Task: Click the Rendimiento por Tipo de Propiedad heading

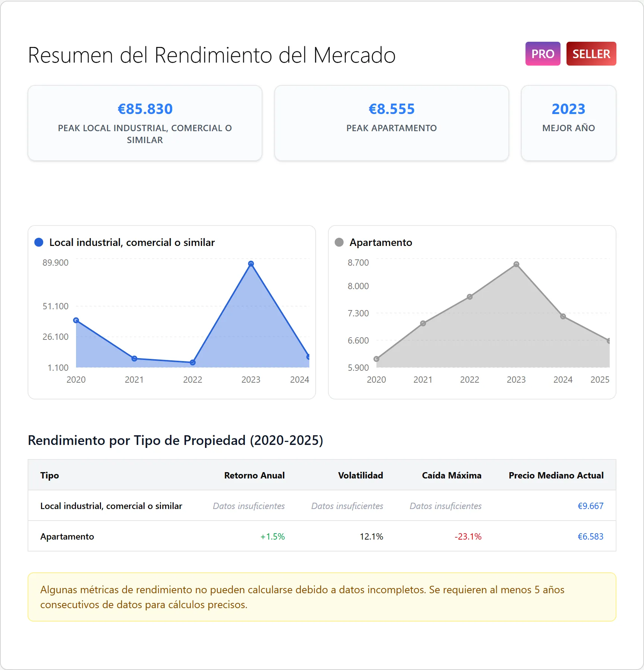Action: click(176, 440)
